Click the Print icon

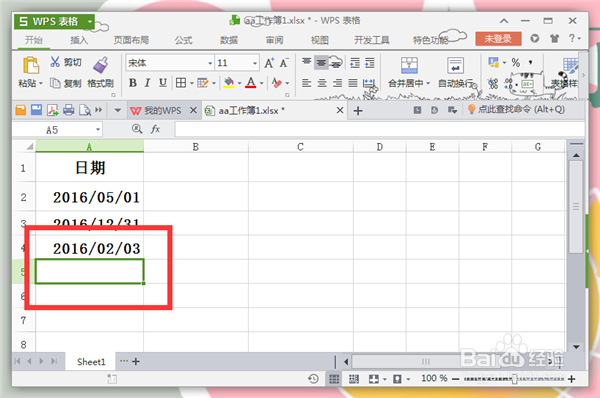pyautogui.click(x=68, y=110)
